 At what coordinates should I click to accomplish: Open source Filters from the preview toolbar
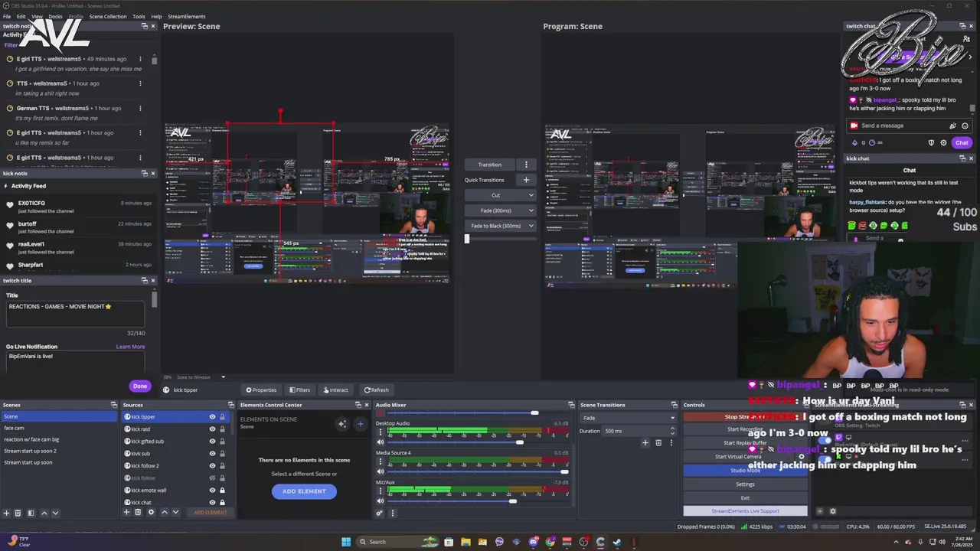pyautogui.click(x=300, y=390)
